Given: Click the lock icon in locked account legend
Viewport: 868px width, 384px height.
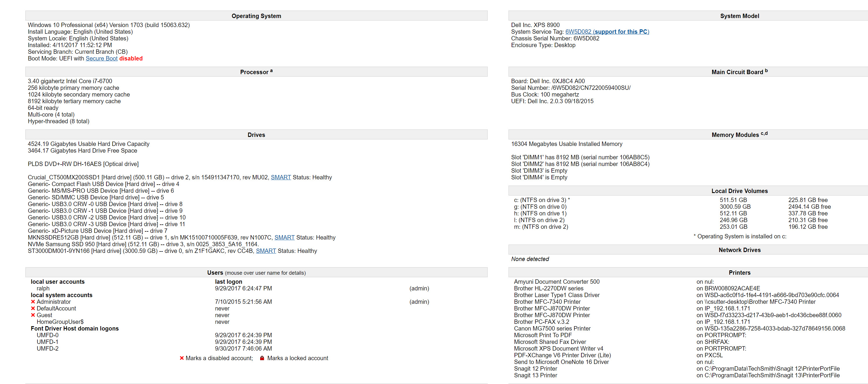Looking at the screenshot, I should (x=262, y=358).
